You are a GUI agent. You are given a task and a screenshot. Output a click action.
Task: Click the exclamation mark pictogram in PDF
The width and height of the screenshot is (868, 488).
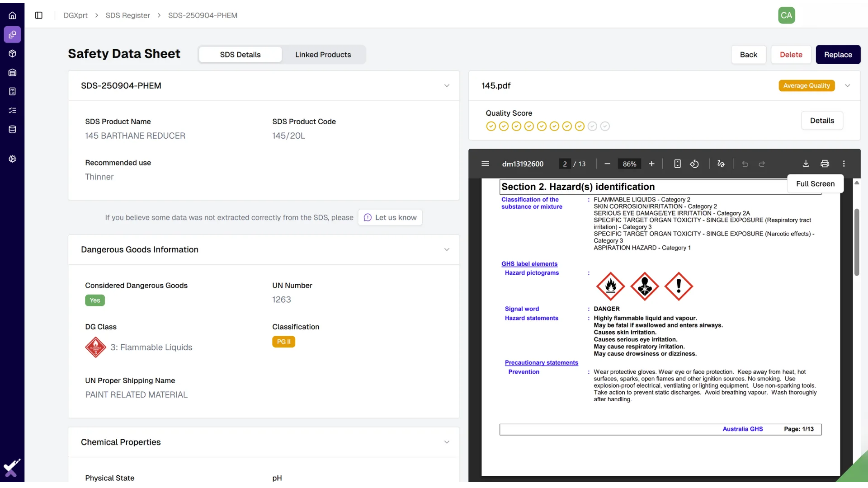pos(678,286)
